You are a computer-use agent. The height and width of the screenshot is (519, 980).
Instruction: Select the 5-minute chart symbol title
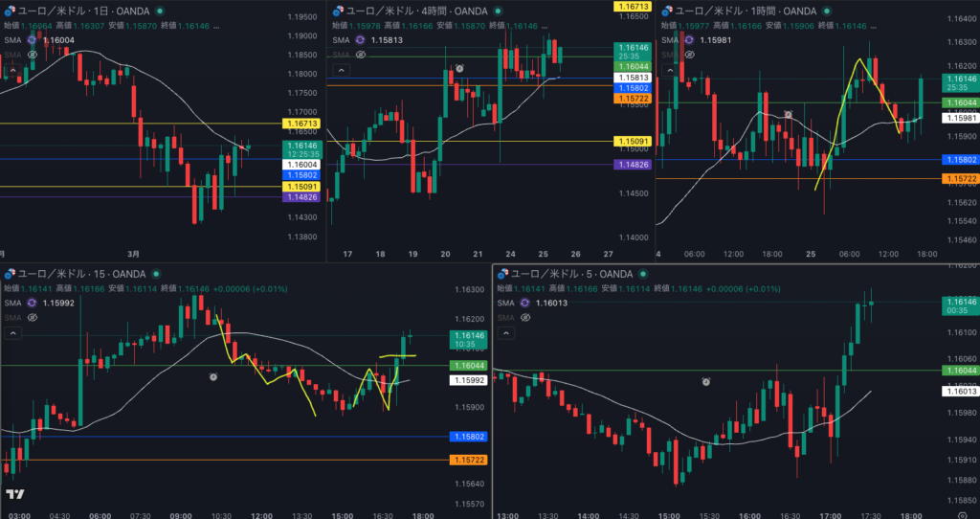click(569, 274)
